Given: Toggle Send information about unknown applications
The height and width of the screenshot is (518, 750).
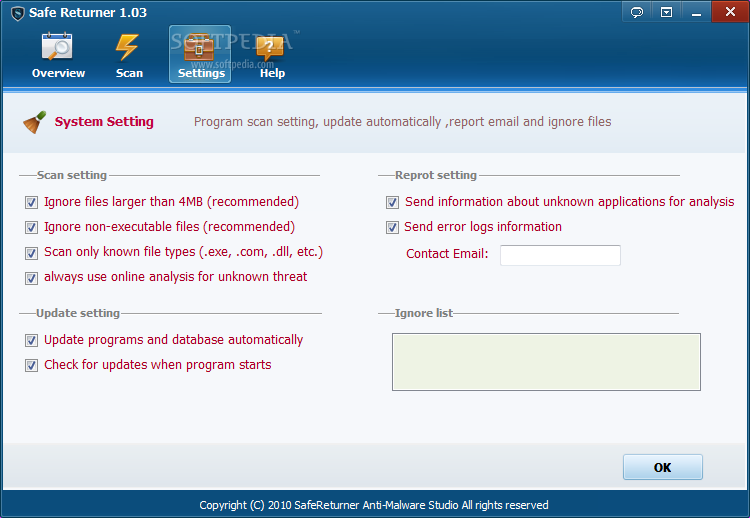Looking at the screenshot, I should (x=392, y=202).
